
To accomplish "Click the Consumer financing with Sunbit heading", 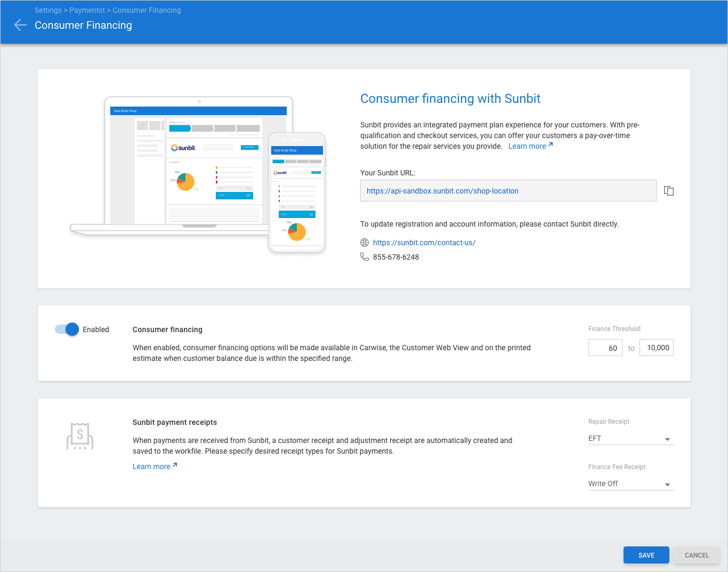I will pos(450,99).
